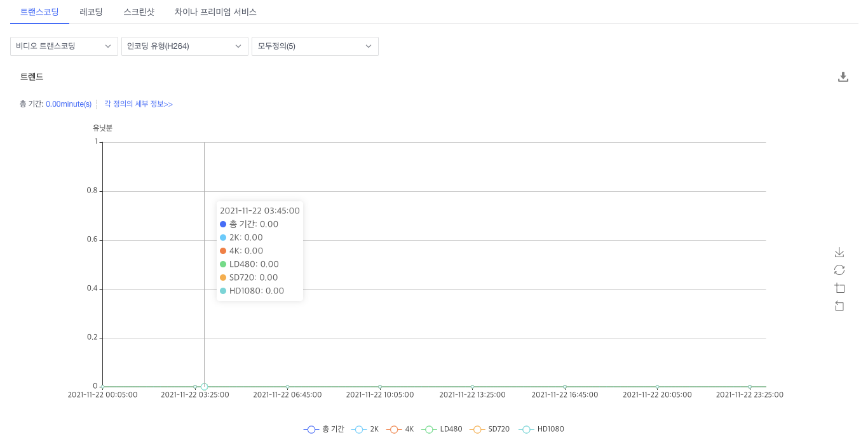Open the 비디오 트랜스코딩 dropdown
868x442 pixels.
click(x=64, y=46)
